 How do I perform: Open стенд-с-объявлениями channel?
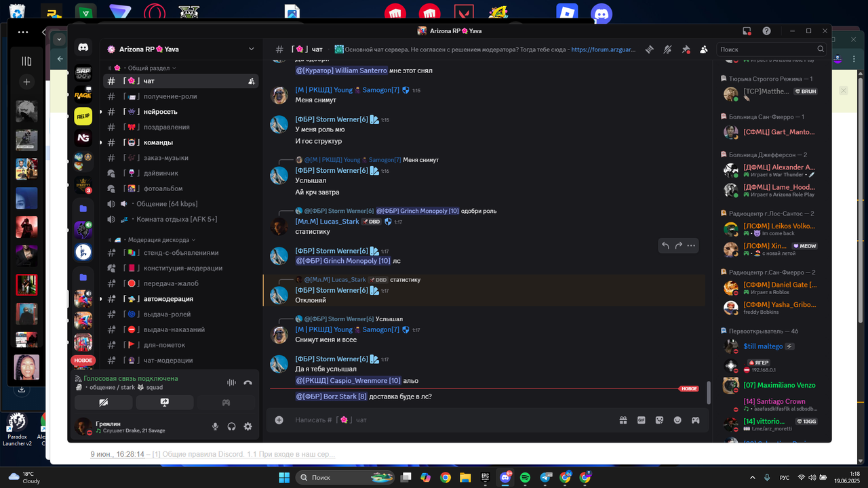(x=180, y=253)
